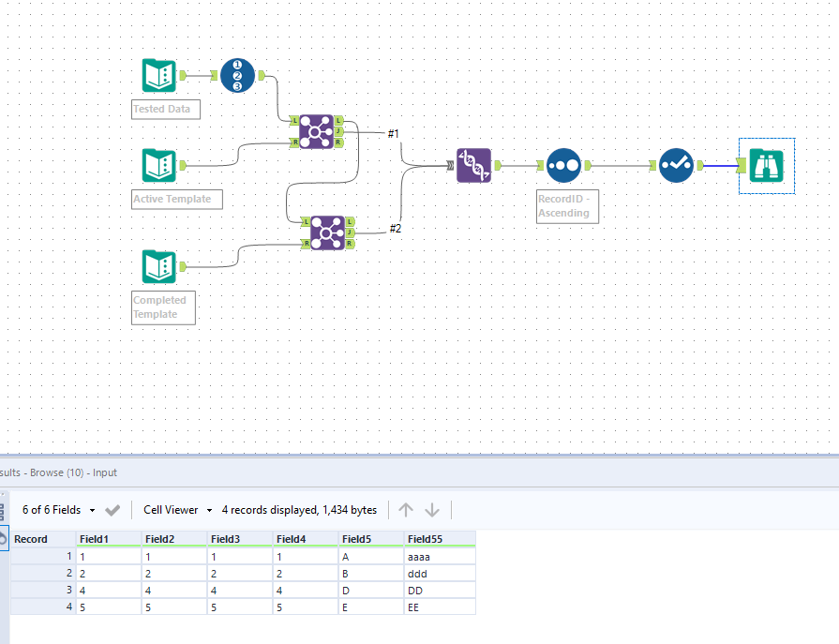The image size is (839, 644).
Task: Click the Record column header in results
Action: pos(31,538)
